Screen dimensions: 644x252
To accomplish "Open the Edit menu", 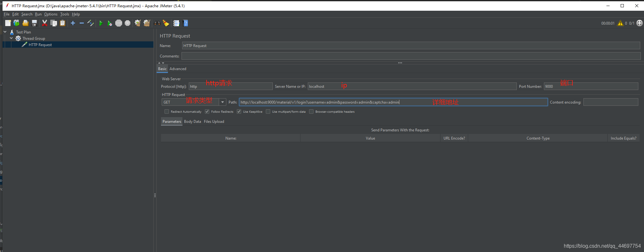I will pyautogui.click(x=15, y=14).
